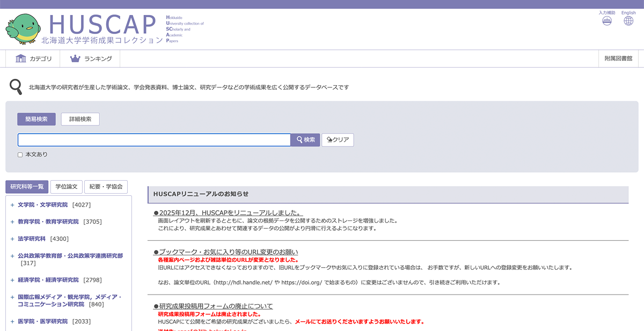Switch language using the English globe icon
Screen dimensions: 644x331
click(x=628, y=21)
